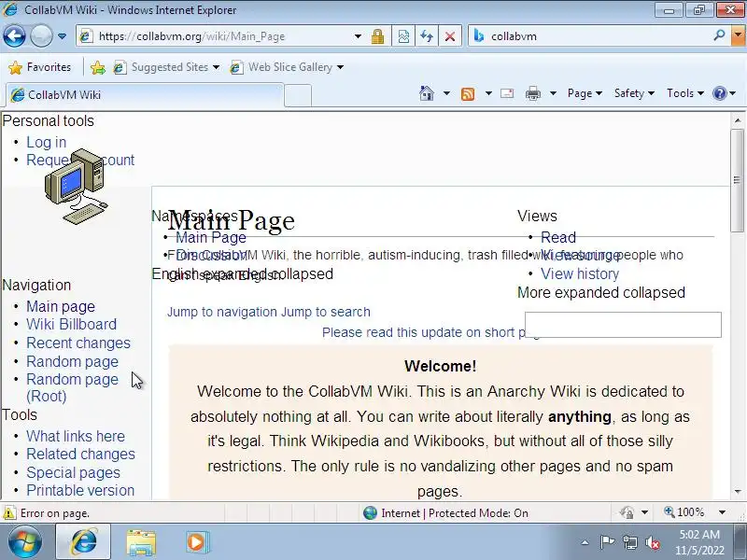Click the wiki search input box
This screenshot has height=560, width=747.
pos(623,325)
